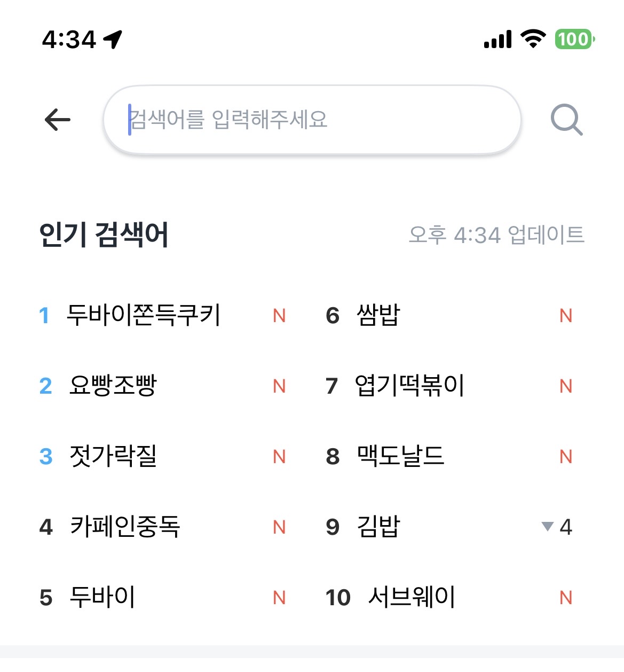Tap the battery indicator showing 100

(574, 39)
